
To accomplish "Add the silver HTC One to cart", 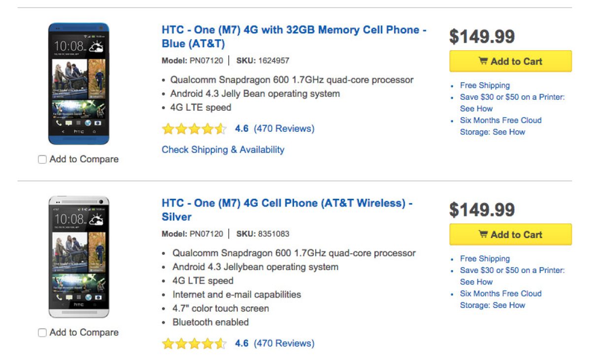I will tap(511, 235).
